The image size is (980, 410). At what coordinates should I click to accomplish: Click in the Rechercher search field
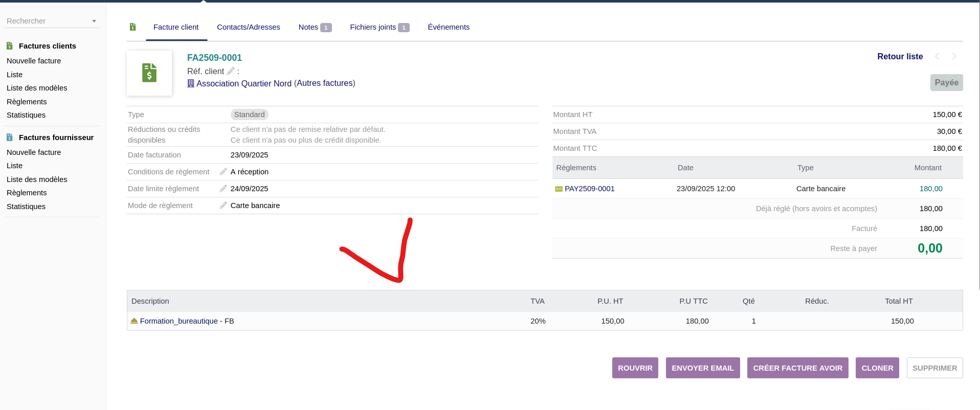[x=46, y=21]
